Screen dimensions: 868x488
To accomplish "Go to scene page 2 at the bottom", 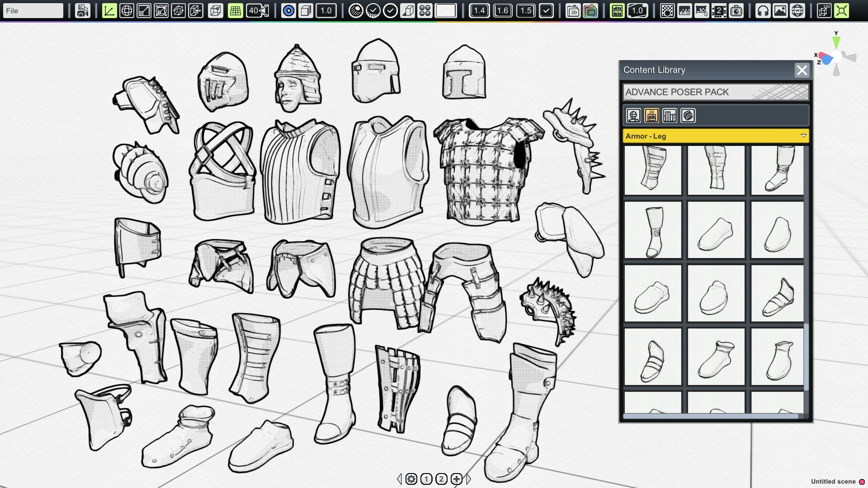I will 441,479.
